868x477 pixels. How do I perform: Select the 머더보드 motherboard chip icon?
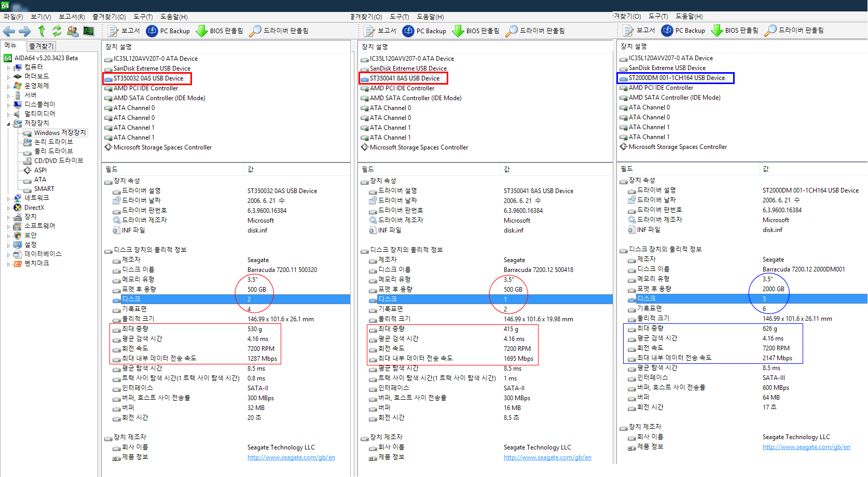tap(18, 76)
